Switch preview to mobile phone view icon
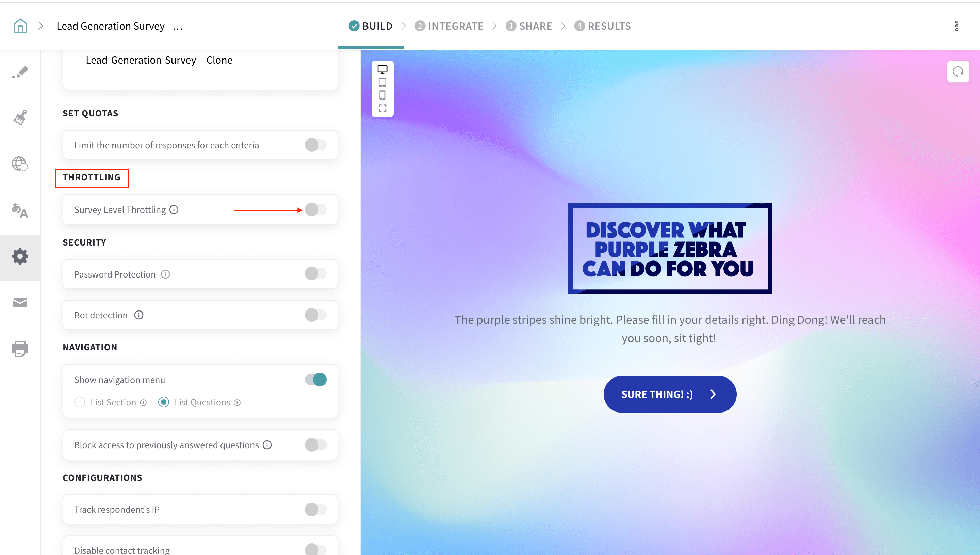 pos(382,95)
